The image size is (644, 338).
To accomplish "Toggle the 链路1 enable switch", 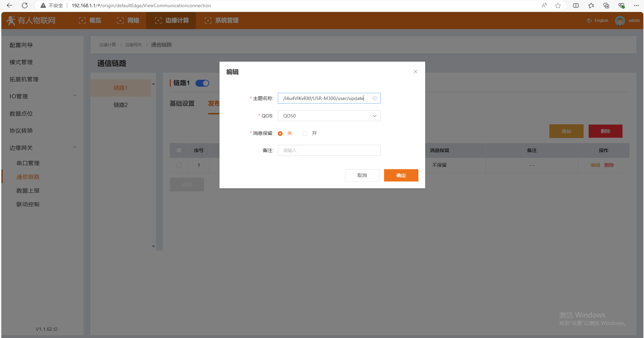I will point(202,83).
